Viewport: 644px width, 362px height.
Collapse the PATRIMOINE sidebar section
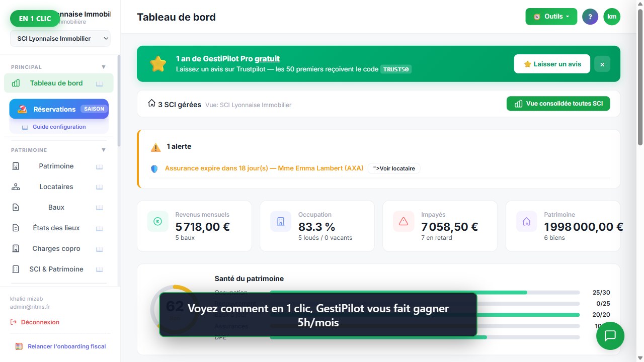tap(104, 150)
